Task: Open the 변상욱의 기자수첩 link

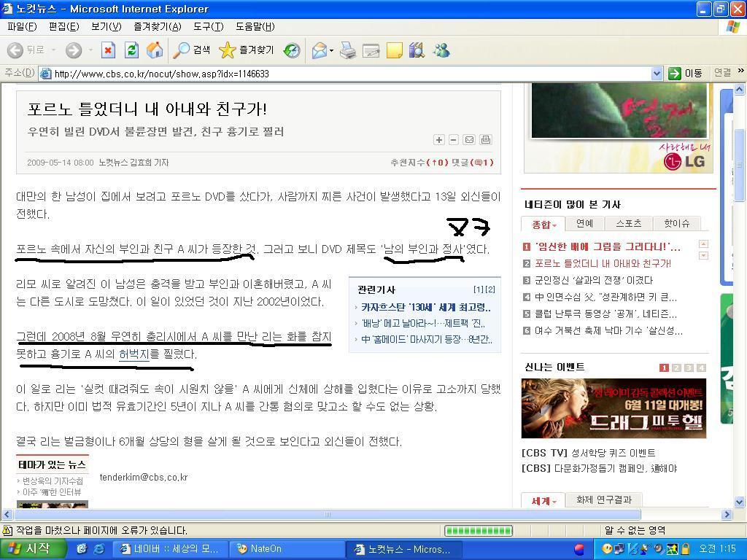Action: tap(53, 481)
